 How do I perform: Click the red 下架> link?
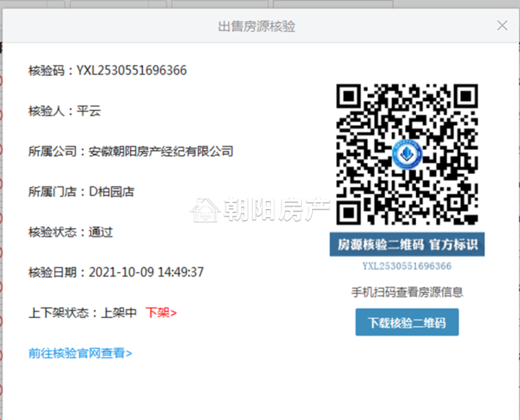click(161, 312)
